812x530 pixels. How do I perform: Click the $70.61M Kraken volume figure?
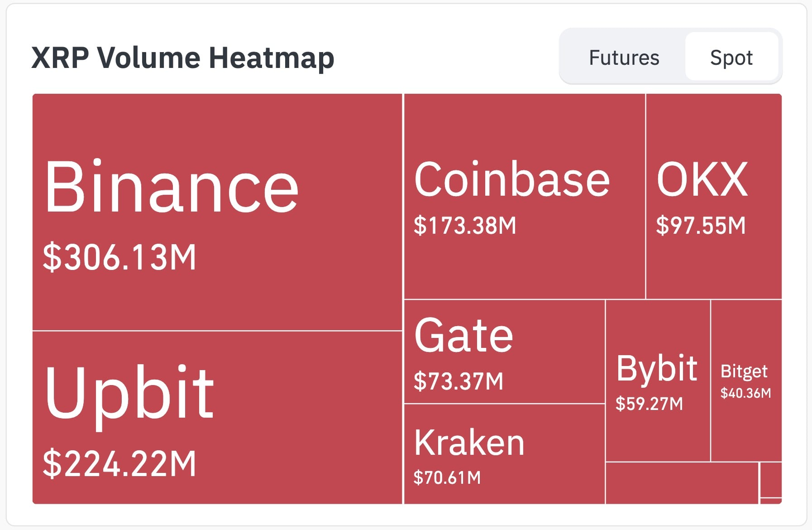(x=447, y=477)
